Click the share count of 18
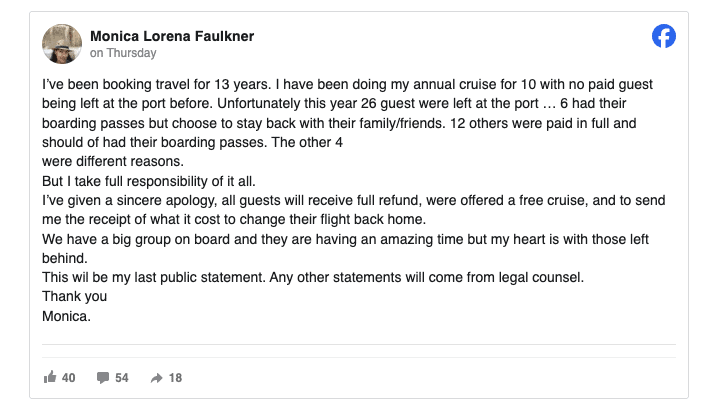 click(x=175, y=378)
